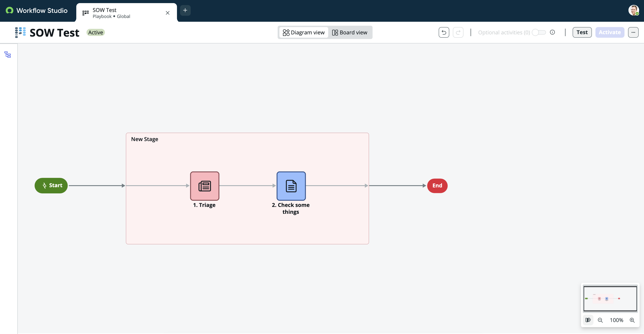Viewport: 644px width, 334px height.
Task: Click the Test button
Action: click(582, 33)
